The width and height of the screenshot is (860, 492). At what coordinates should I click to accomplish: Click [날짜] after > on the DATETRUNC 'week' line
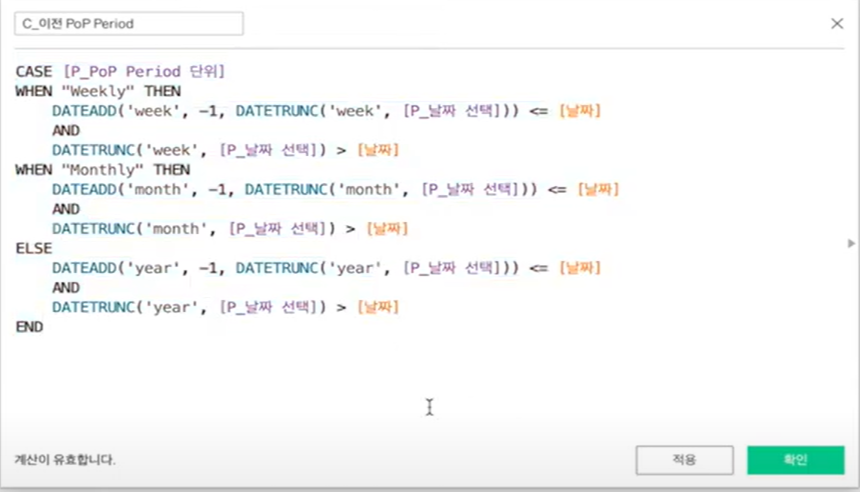pos(378,150)
